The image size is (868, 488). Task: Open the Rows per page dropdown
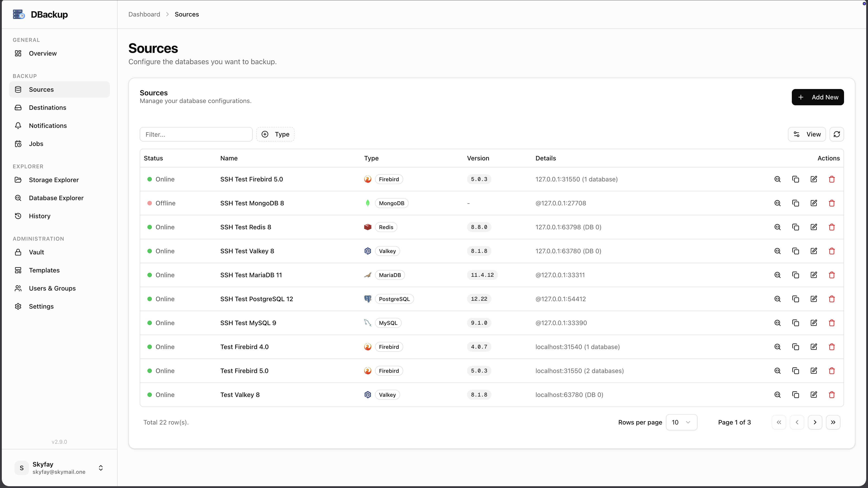point(681,422)
